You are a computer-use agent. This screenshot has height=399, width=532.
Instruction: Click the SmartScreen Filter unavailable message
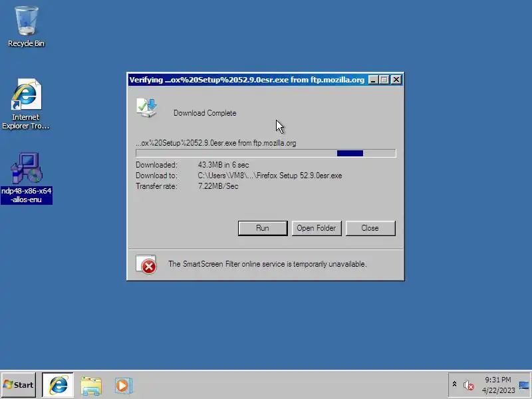pos(267,264)
